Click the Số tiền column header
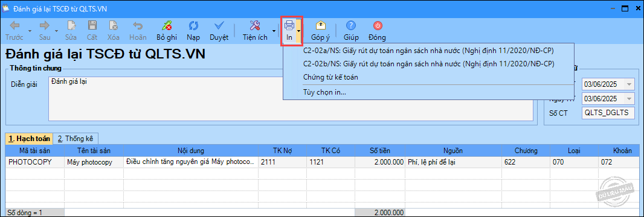Screen dimensions: 644x217 tap(380, 150)
